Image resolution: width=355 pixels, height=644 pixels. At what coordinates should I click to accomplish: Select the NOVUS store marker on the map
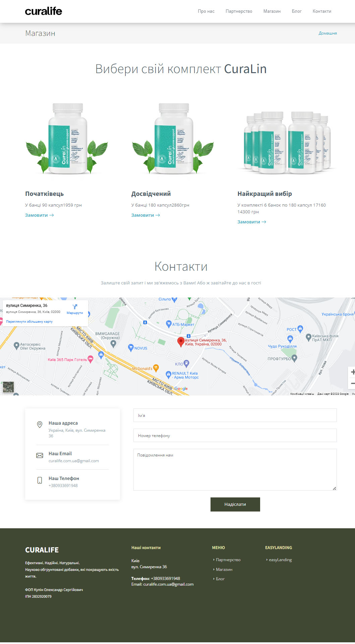click(x=131, y=348)
